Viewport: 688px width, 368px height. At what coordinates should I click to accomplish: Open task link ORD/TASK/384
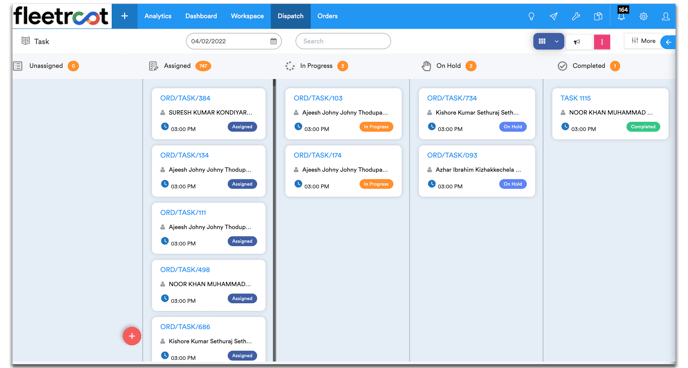pos(185,98)
